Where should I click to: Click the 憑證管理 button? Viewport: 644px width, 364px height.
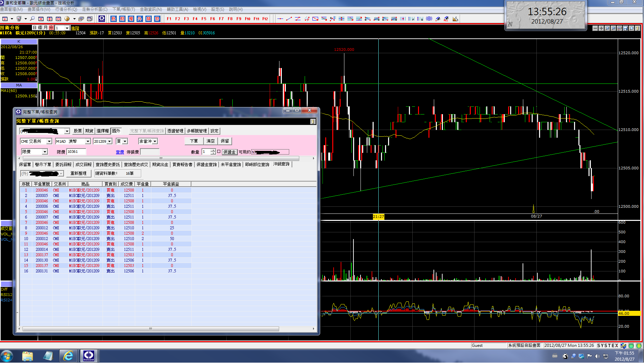tap(175, 131)
